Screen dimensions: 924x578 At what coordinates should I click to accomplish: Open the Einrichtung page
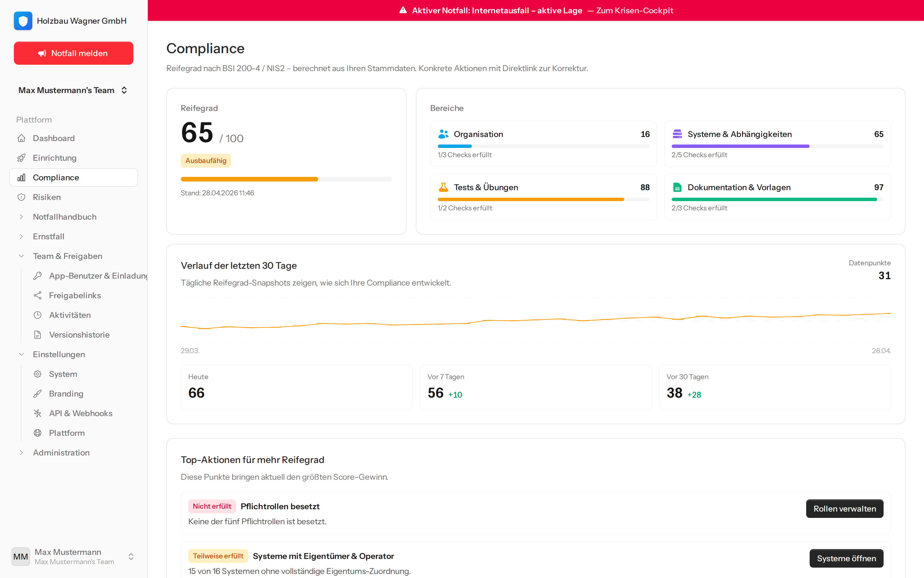coord(74,158)
